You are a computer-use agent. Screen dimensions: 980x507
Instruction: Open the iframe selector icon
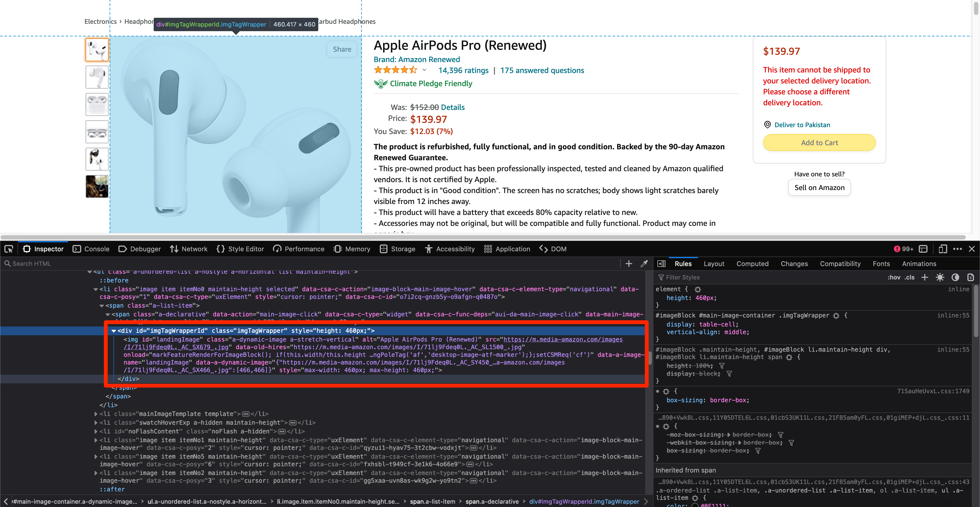[923, 249]
